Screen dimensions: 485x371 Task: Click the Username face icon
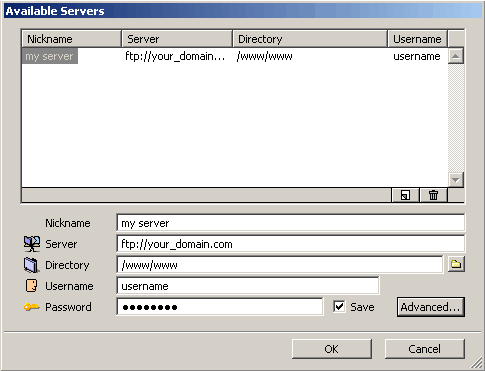tap(31, 286)
